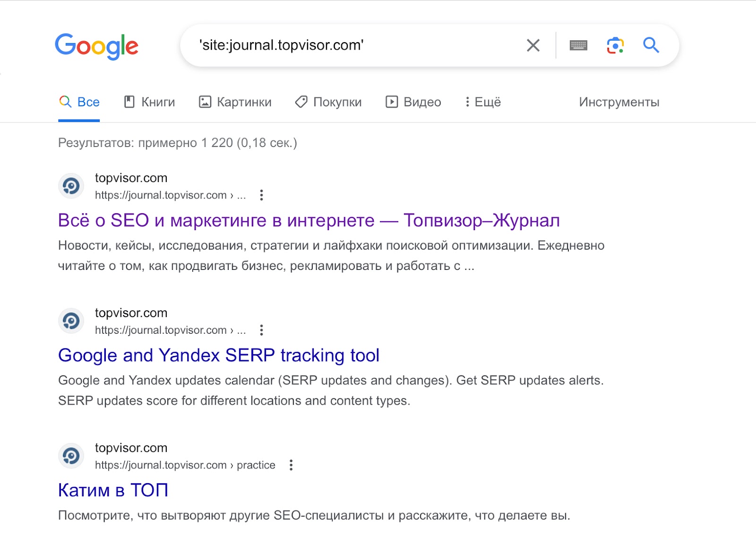Open the 'Google and Yandex SERP tracking tool' link
The height and width of the screenshot is (545, 756).
(x=218, y=355)
